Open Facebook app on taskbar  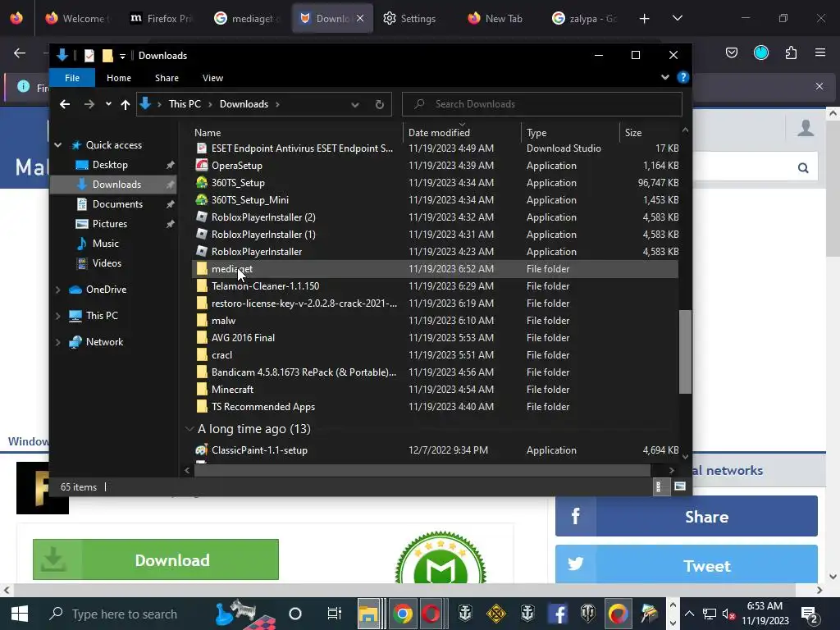558,614
